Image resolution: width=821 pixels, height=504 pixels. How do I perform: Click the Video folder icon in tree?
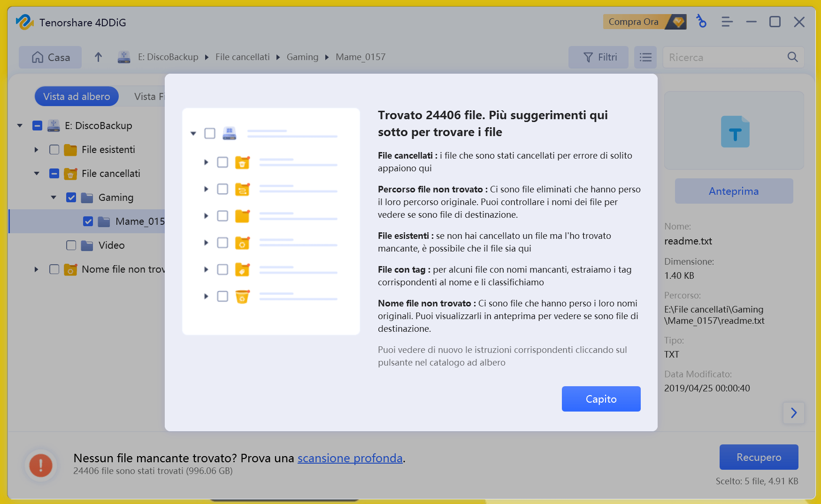(x=87, y=245)
